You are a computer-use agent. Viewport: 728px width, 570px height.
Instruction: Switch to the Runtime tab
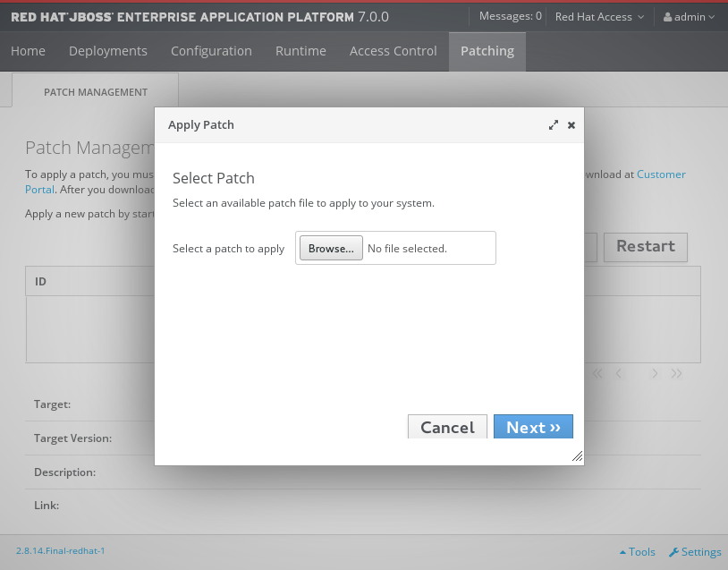(x=300, y=51)
